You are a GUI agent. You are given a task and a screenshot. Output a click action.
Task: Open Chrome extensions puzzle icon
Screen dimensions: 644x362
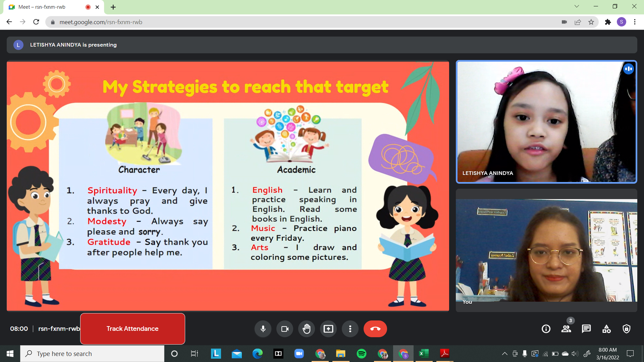pos(608,22)
